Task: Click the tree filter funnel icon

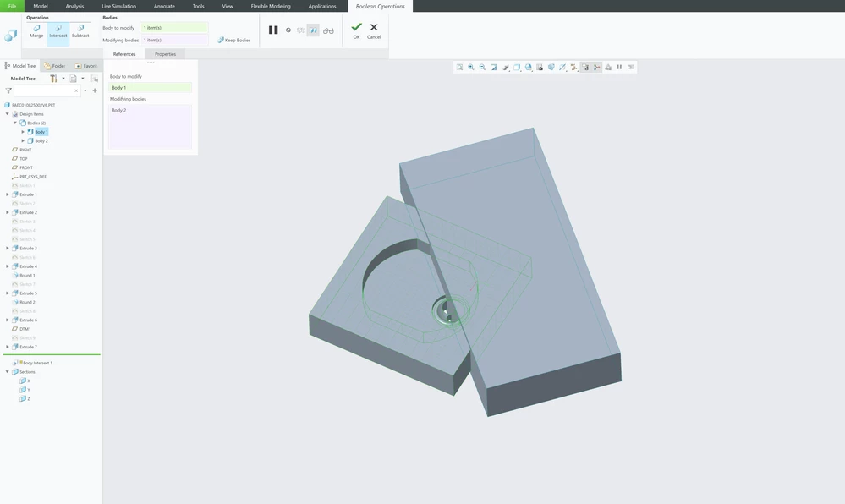Action: click(8, 90)
